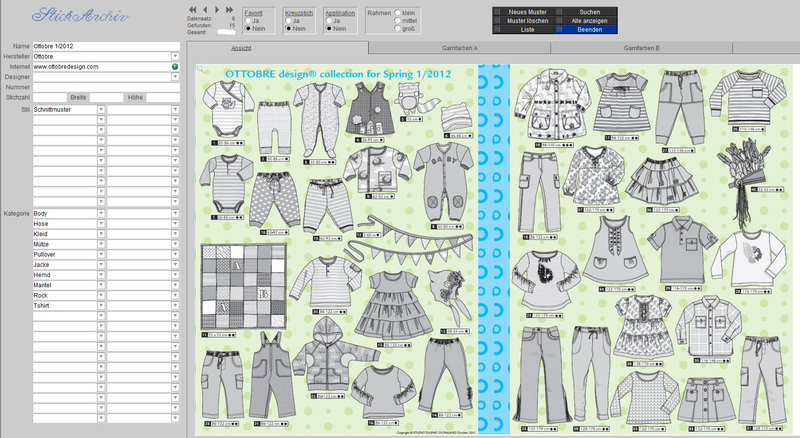
Task: Go to the next record arrow
Action: (217, 10)
